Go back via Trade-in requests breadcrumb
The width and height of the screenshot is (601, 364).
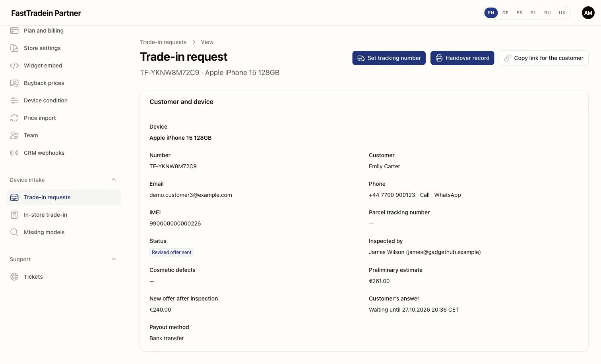pos(163,42)
